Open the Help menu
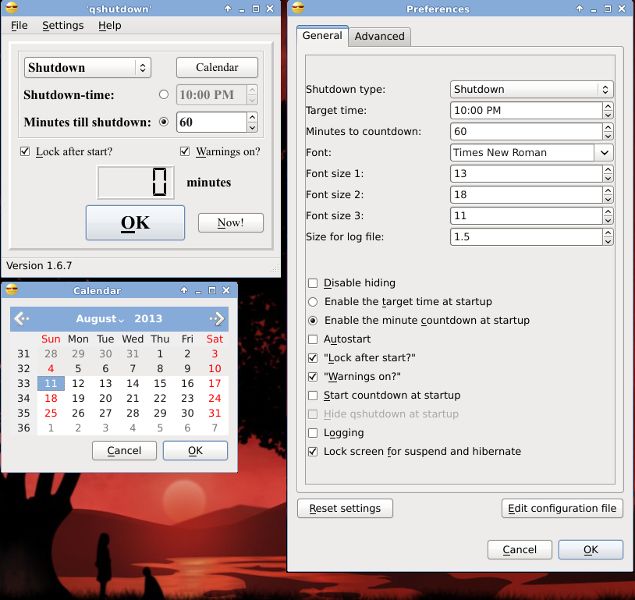635x600 pixels. (109, 25)
